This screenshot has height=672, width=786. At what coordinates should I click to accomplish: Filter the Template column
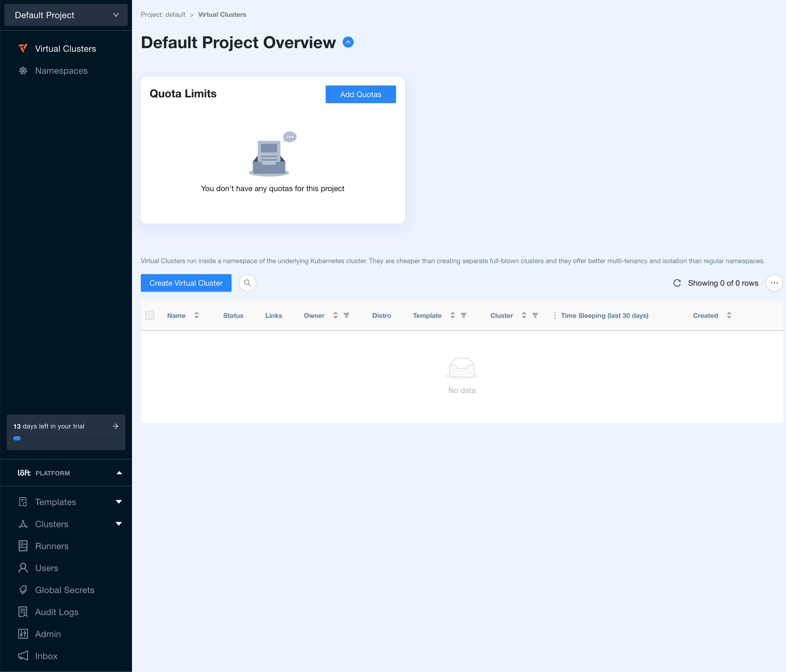point(464,316)
